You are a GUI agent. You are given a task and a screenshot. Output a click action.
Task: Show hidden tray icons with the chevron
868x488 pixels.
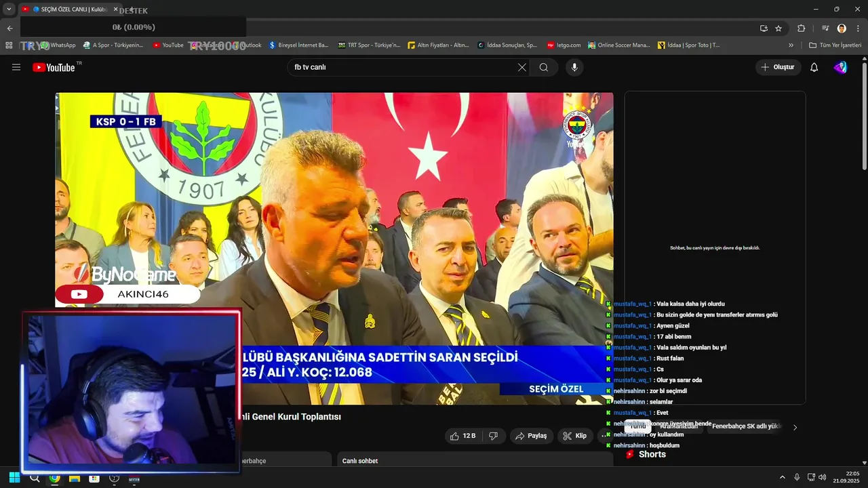click(782, 477)
